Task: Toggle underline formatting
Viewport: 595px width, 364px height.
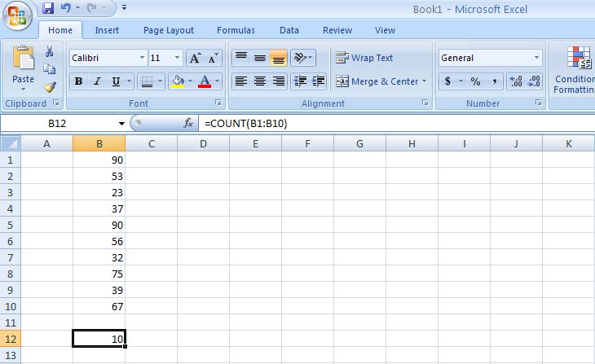Action: 116,81
